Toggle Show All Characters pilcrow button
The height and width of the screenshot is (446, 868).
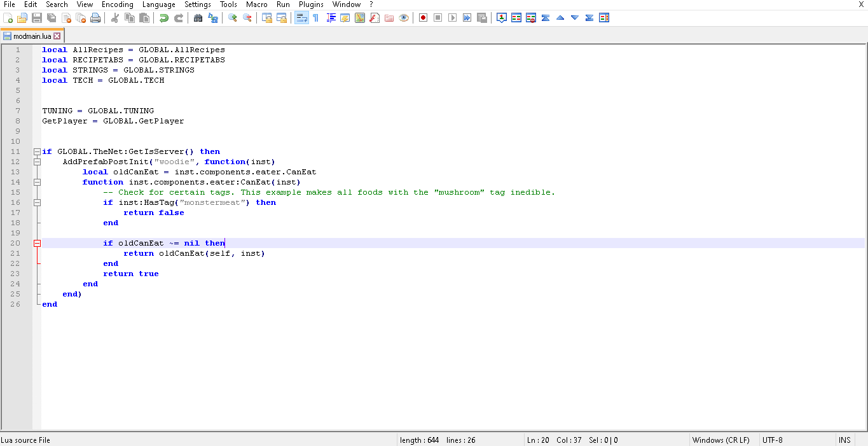pos(315,18)
